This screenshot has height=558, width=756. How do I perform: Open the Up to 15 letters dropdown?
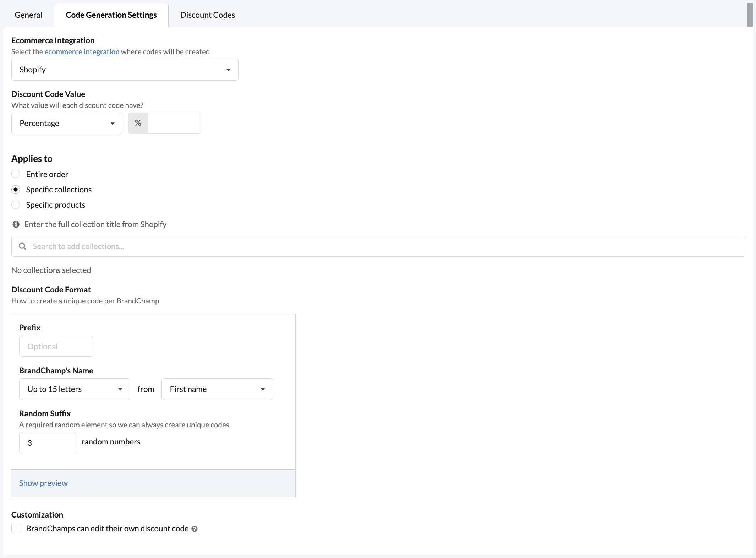pos(75,389)
